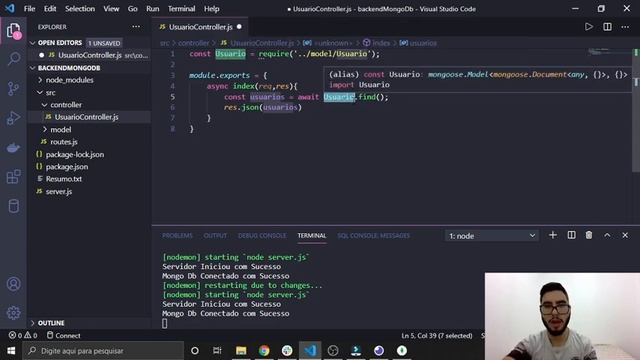This screenshot has width=640, height=360.
Task: Open the Accounts menu
Action: coord(13,284)
